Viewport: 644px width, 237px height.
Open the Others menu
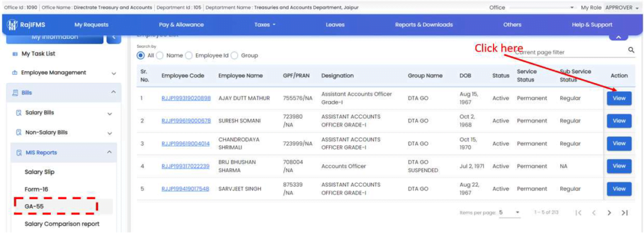(512, 25)
